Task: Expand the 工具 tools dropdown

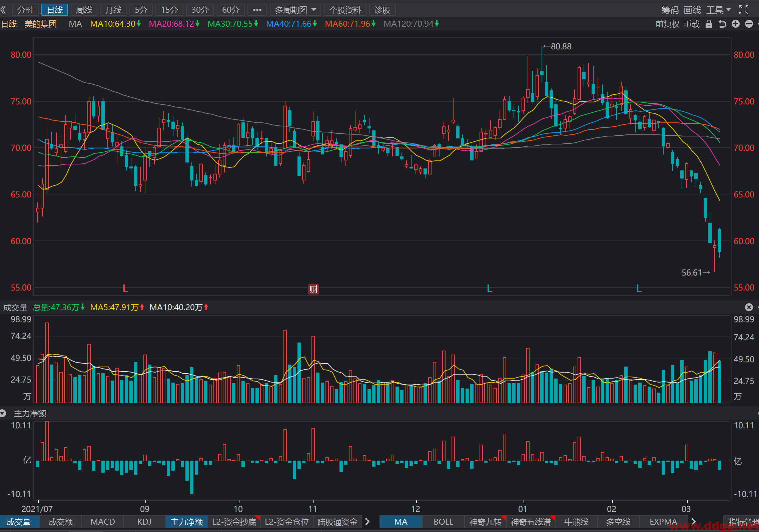Action: click(718, 10)
